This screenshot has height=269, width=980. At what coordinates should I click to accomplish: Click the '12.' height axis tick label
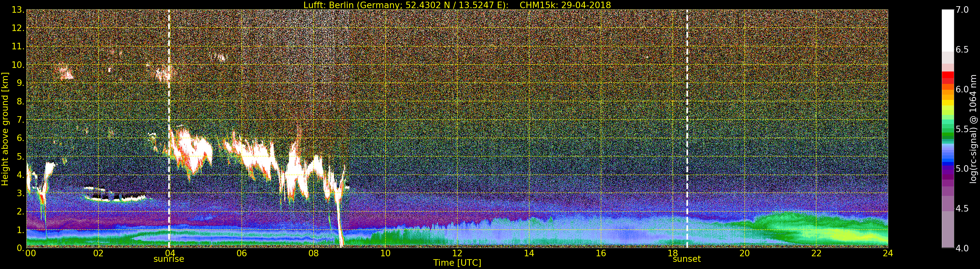(18, 28)
